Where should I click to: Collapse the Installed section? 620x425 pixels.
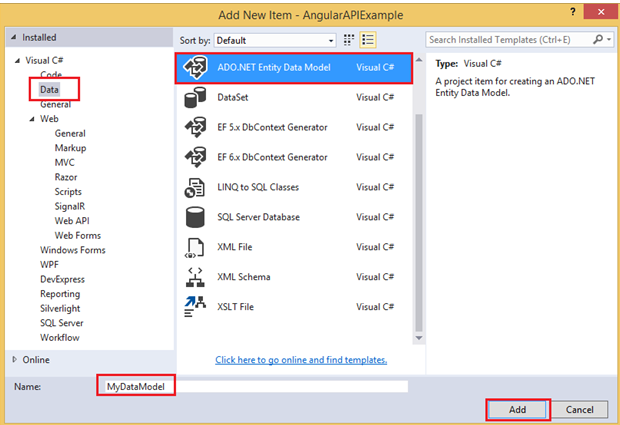14,37
